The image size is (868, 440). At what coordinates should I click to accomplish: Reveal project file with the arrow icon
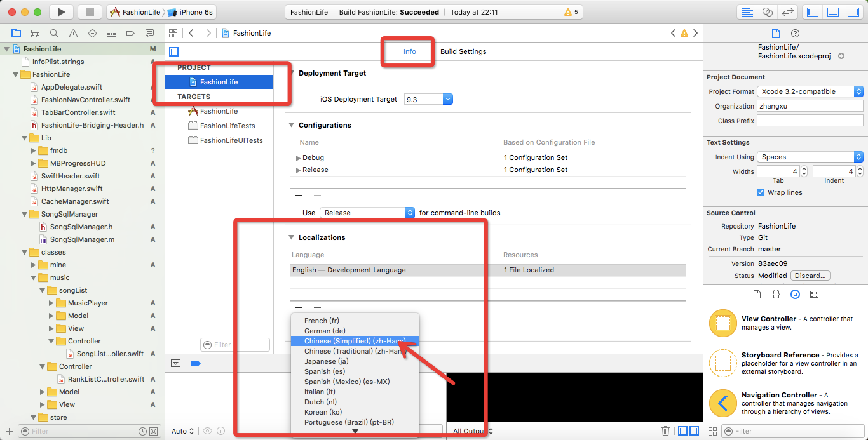point(841,56)
